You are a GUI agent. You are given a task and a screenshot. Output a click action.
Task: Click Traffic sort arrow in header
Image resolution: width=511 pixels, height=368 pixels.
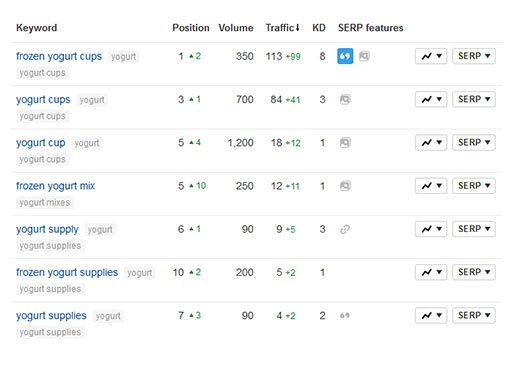pos(297,27)
